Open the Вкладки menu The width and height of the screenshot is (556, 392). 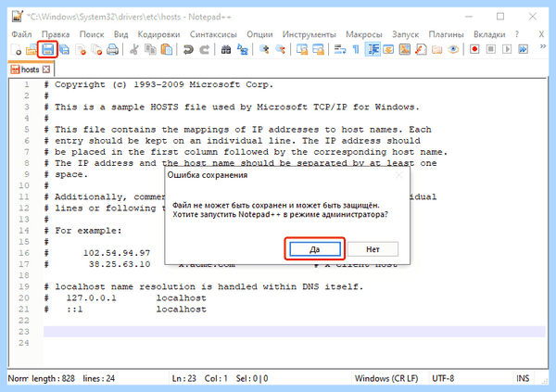(x=489, y=34)
